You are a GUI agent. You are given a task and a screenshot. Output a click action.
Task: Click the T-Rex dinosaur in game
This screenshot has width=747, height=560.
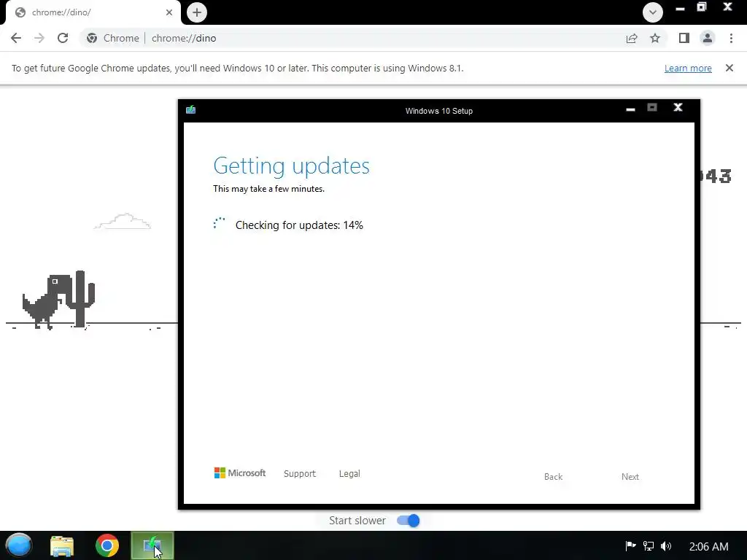click(47, 302)
